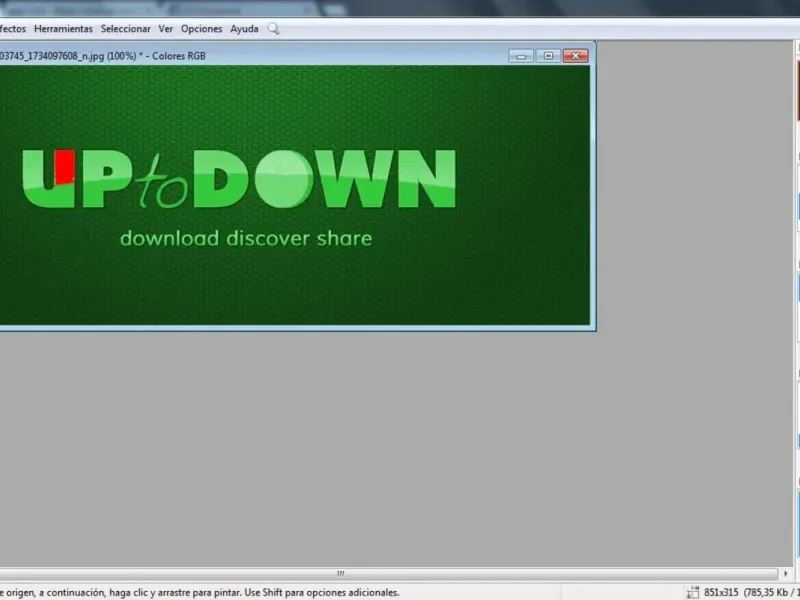This screenshot has height=600, width=800.
Task: Open the Seleccionar menu
Action: pyautogui.click(x=126, y=29)
